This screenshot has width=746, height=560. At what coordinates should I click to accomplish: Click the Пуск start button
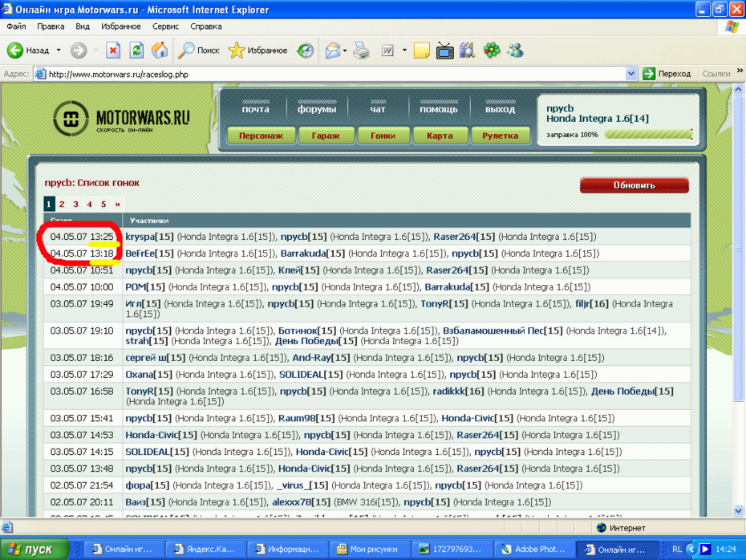point(30,550)
